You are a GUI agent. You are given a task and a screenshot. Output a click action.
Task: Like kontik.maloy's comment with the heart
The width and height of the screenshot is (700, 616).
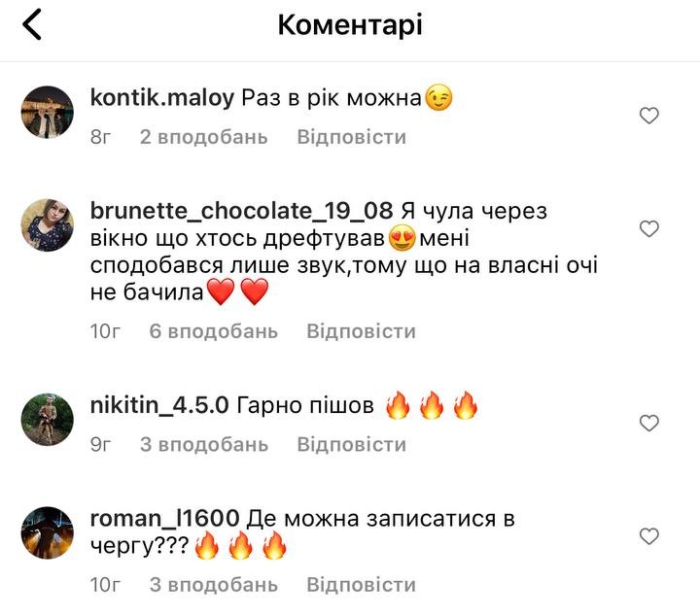coord(648,116)
